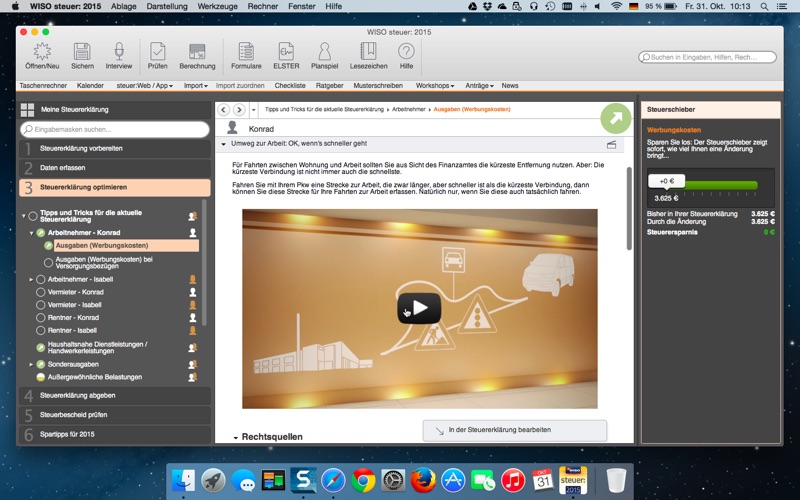
Task: Open the Workshops dropdown
Action: click(435, 86)
